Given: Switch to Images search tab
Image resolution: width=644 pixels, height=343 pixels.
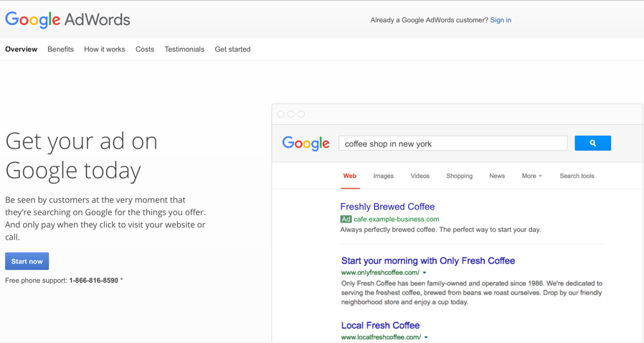Looking at the screenshot, I should pos(383,176).
